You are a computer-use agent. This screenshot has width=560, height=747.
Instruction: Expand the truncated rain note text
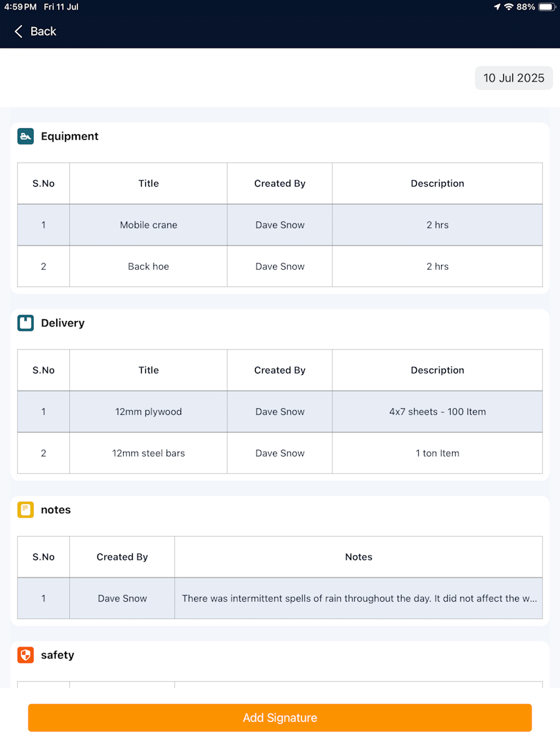coord(360,598)
